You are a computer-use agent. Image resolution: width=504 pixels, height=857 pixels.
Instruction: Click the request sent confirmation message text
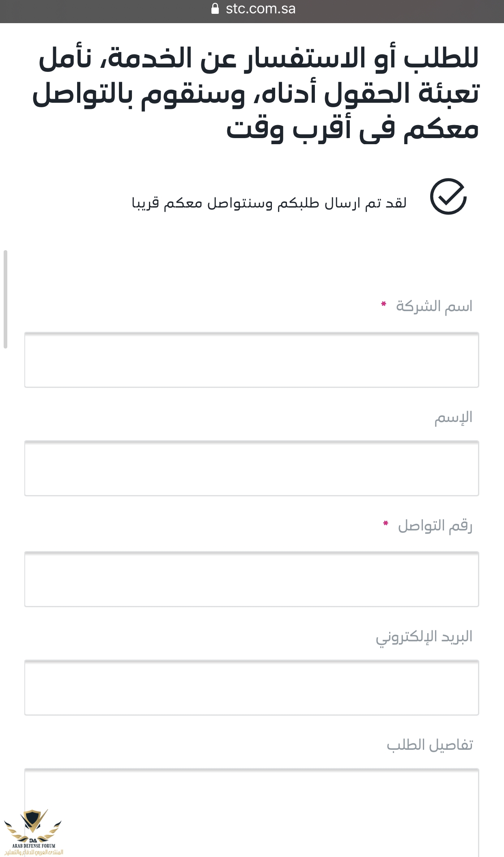(x=269, y=203)
